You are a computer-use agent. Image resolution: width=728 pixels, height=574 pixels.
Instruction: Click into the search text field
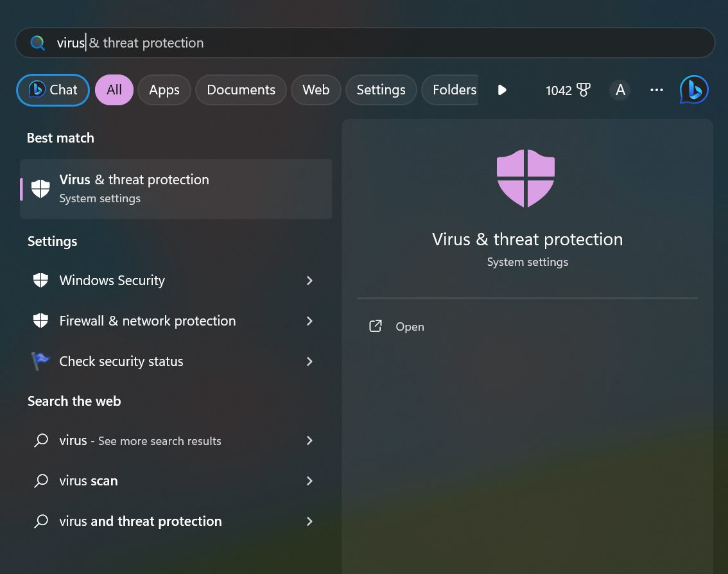pyautogui.click(x=385, y=43)
